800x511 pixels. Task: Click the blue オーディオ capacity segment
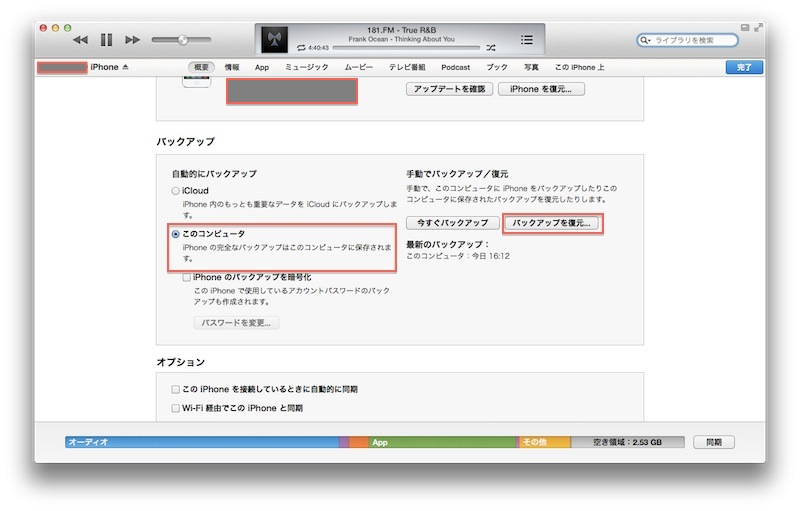[x=202, y=442]
